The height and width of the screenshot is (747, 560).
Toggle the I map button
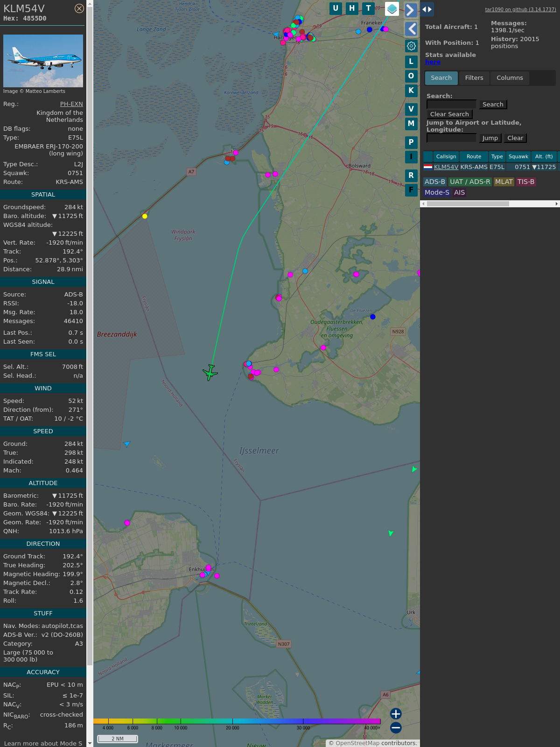tap(411, 157)
